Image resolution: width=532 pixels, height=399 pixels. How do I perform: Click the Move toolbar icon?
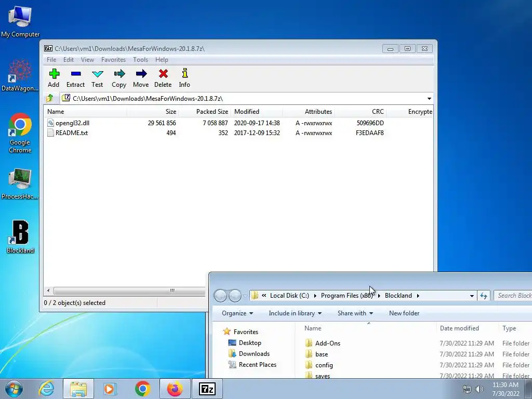141,78
